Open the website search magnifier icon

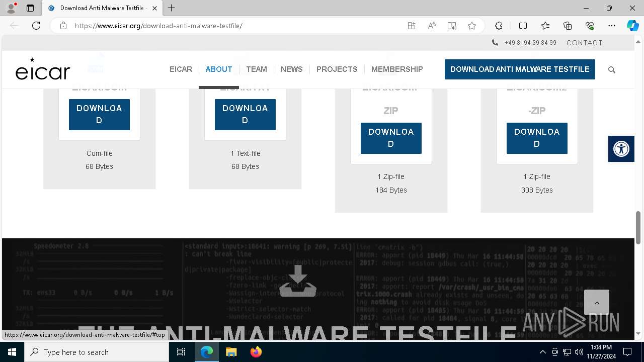pyautogui.click(x=612, y=70)
